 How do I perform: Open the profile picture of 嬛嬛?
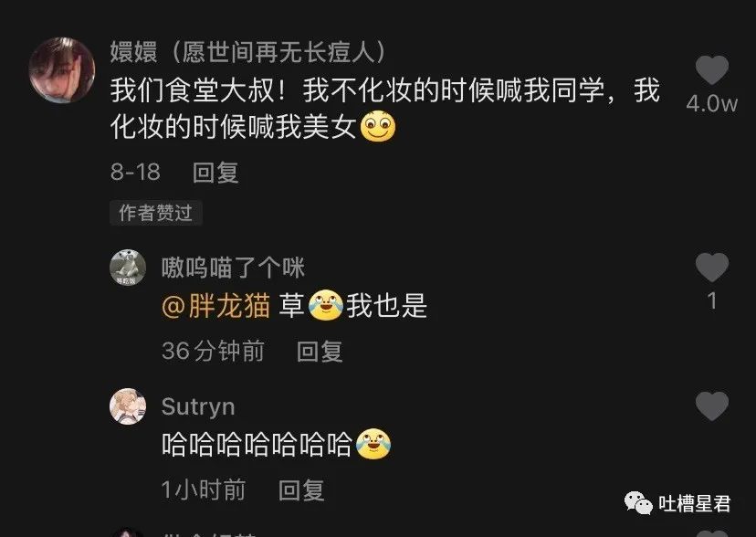(x=62, y=70)
